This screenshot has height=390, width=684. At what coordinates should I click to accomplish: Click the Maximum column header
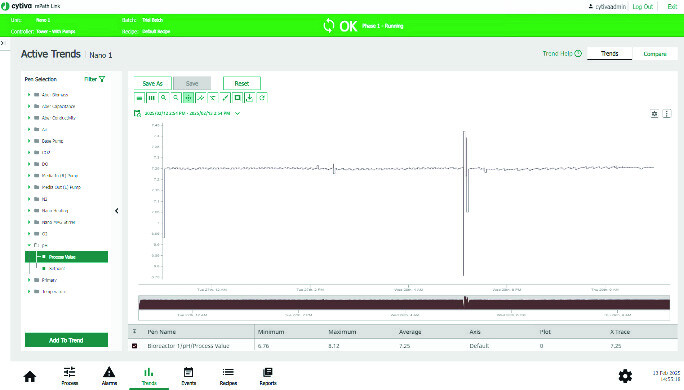point(342,332)
